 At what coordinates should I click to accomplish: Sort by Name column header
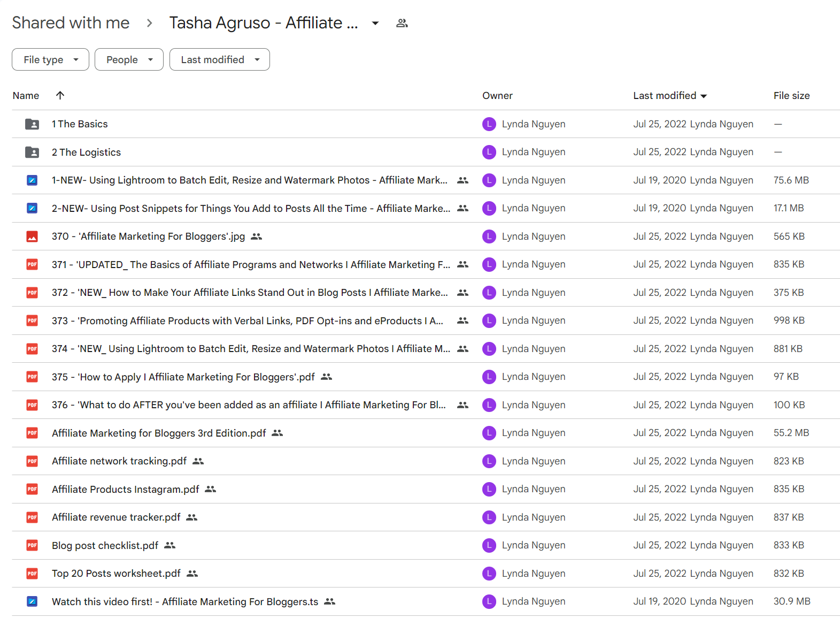click(x=26, y=95)
